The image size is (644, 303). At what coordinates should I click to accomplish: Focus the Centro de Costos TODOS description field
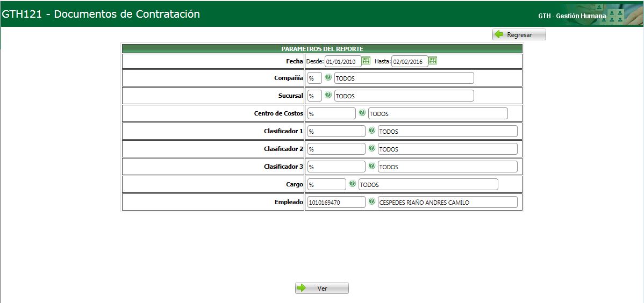[438, 113]
